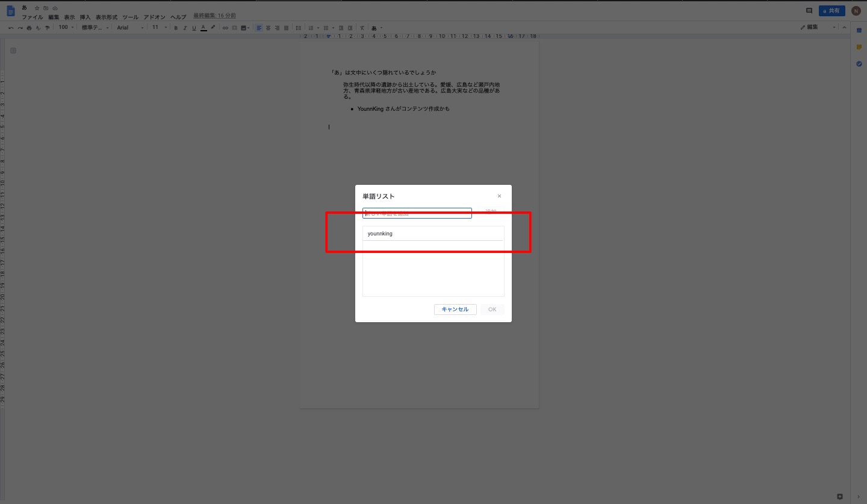
Task: Open the Arial font dropdown
Action: point(131,28)
